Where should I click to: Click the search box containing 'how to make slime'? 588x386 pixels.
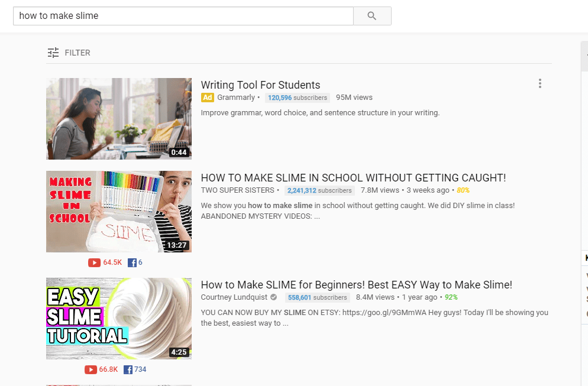coord(183,16)
